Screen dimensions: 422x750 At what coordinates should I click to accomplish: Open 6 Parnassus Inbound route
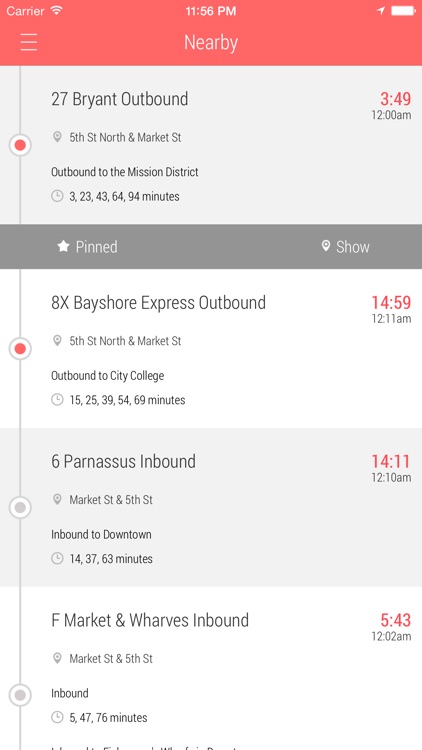pyautogui.click(x=123, y=462)
